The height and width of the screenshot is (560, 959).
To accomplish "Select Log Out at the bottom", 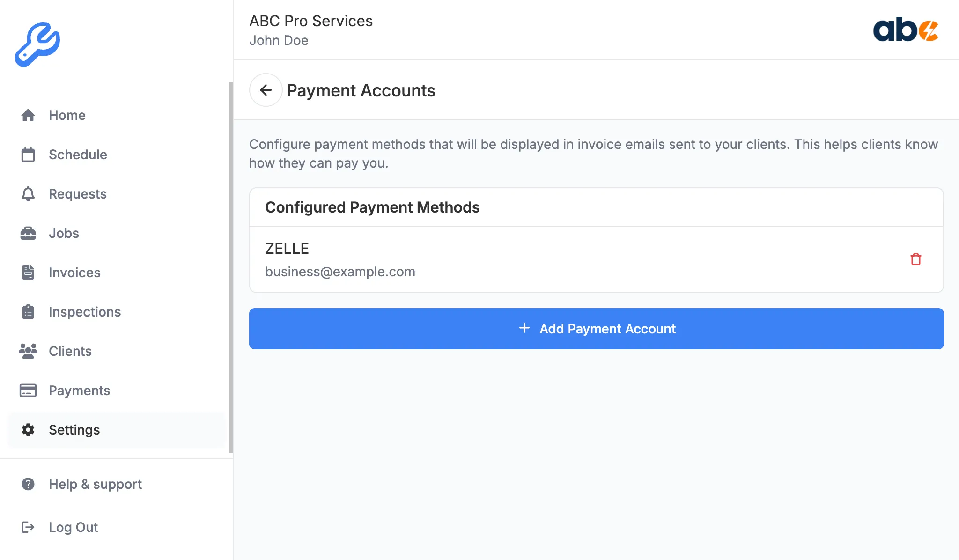I will 73,527.
